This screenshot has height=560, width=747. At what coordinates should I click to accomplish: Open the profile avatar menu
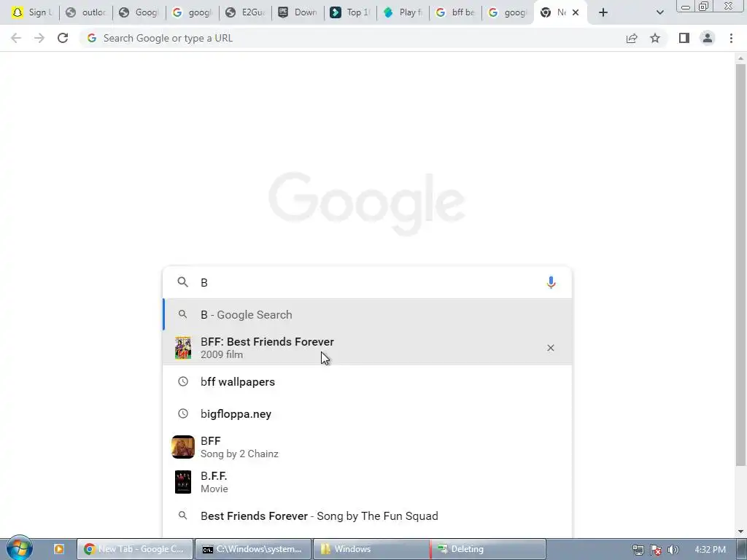click(x=708, y=38)
